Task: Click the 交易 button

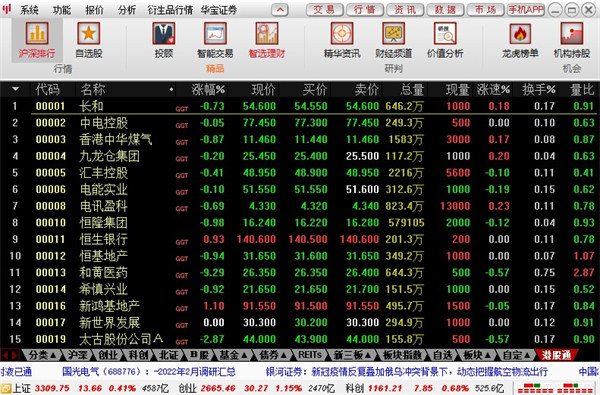Action: 324,10
